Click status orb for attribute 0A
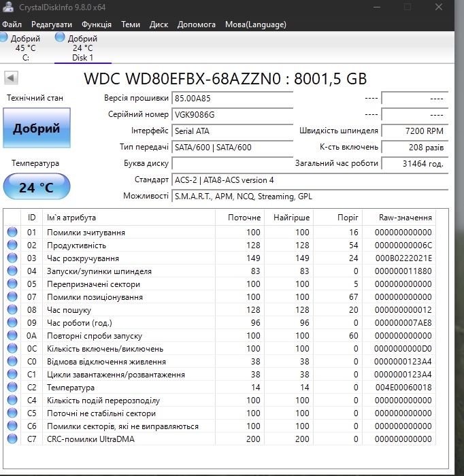 (x=12, y=335)
